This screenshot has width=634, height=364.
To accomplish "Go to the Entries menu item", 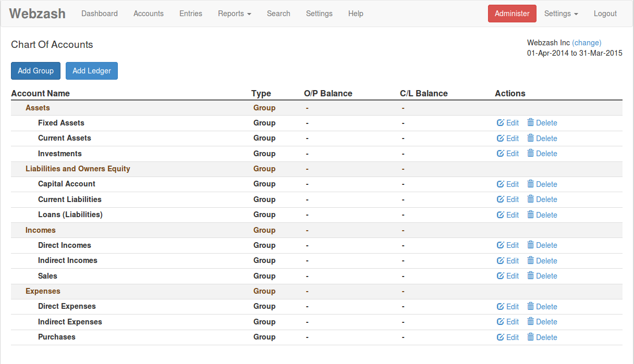I will coord(190,14).
